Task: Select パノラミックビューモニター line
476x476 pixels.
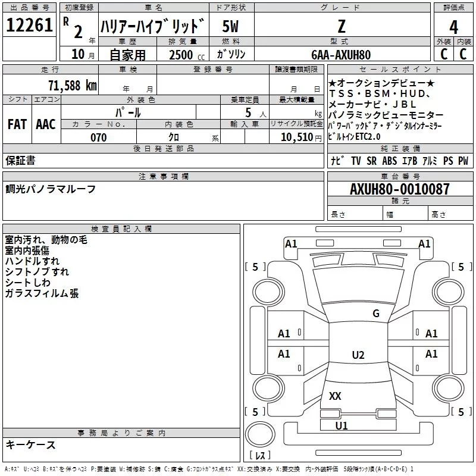Action: coord(386,115)
